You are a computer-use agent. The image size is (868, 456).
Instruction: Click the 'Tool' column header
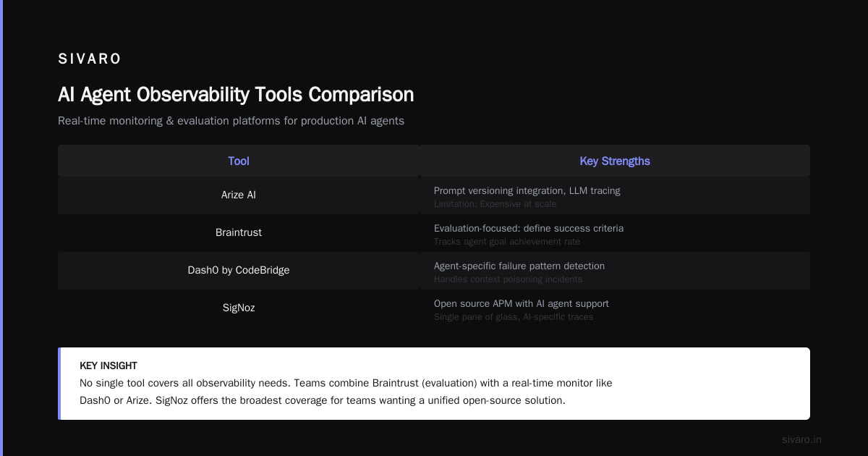pyautogui.click(x=239, y=161)
